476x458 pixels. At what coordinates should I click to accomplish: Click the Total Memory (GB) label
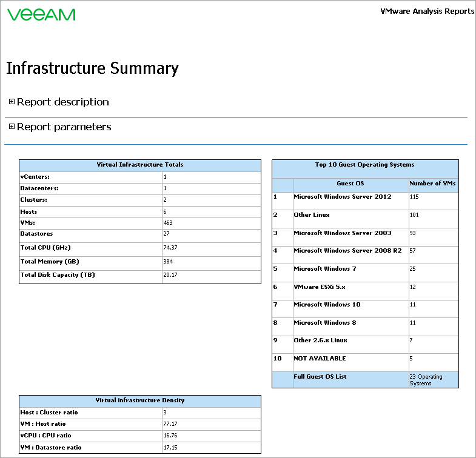coord(50,262)
